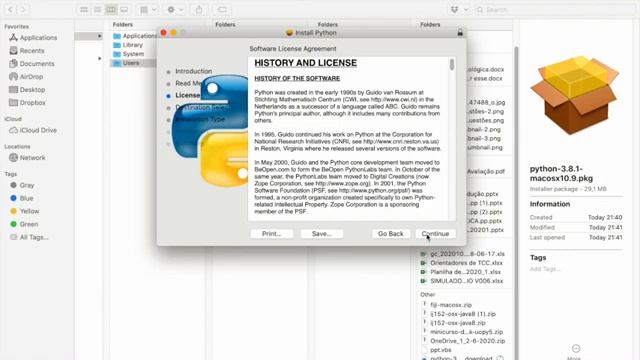Switch Finder to list view
The height and width of the screenshot is (360, 640).
tap(97, 9)
